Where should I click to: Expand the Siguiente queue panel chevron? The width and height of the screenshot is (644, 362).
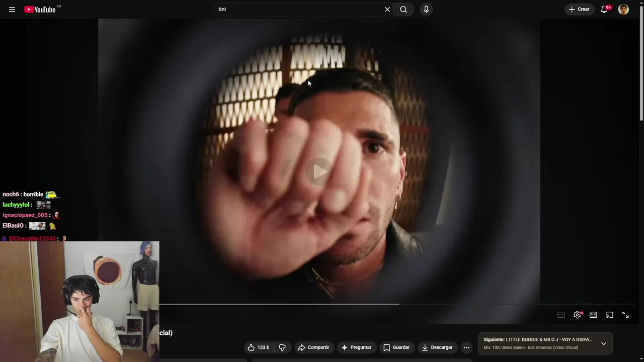(x=604, y=344)
